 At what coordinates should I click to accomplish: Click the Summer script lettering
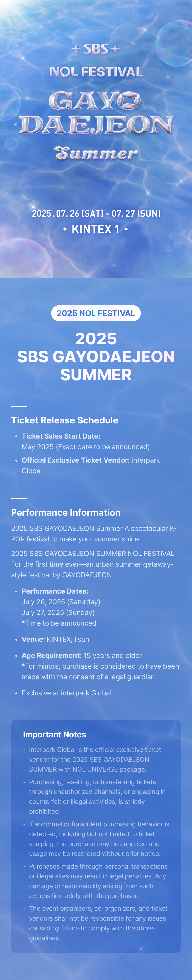(x=96, y=153)
